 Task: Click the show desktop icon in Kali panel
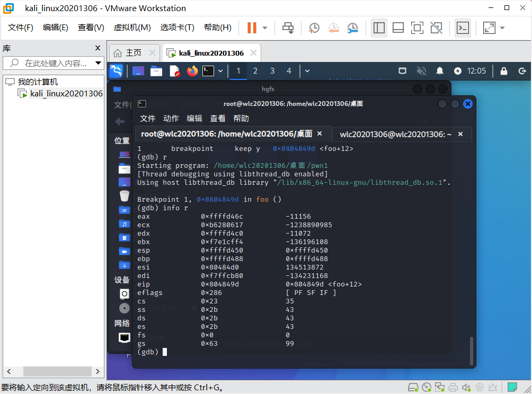pyautogui.click(x=138, y=71)
